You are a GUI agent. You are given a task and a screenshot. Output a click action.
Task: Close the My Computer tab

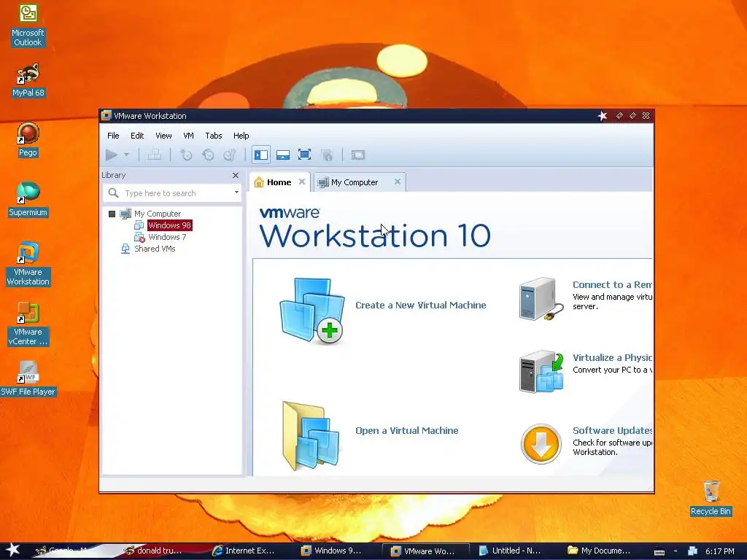tap(398, 182)
